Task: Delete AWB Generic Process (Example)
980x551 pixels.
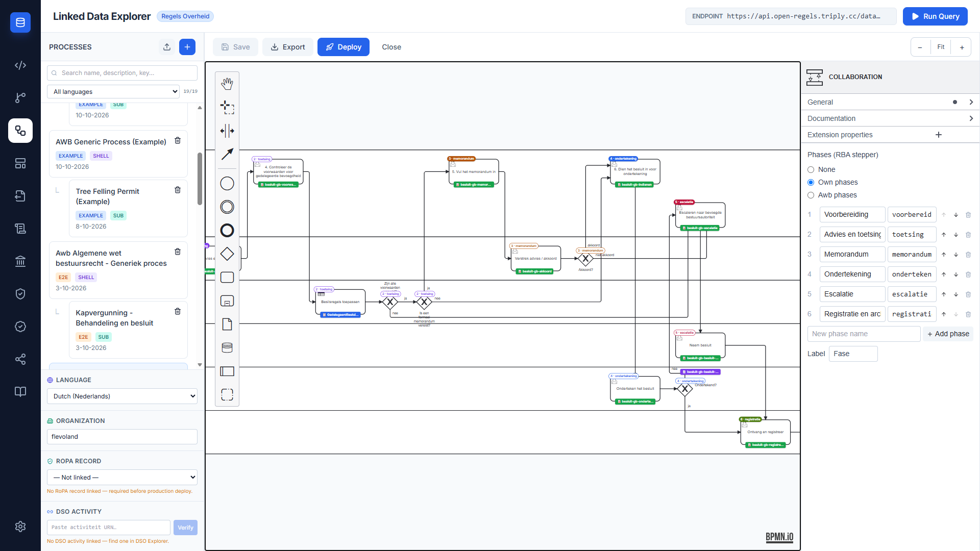Action: pyautogui.click(x=178, y=140)
